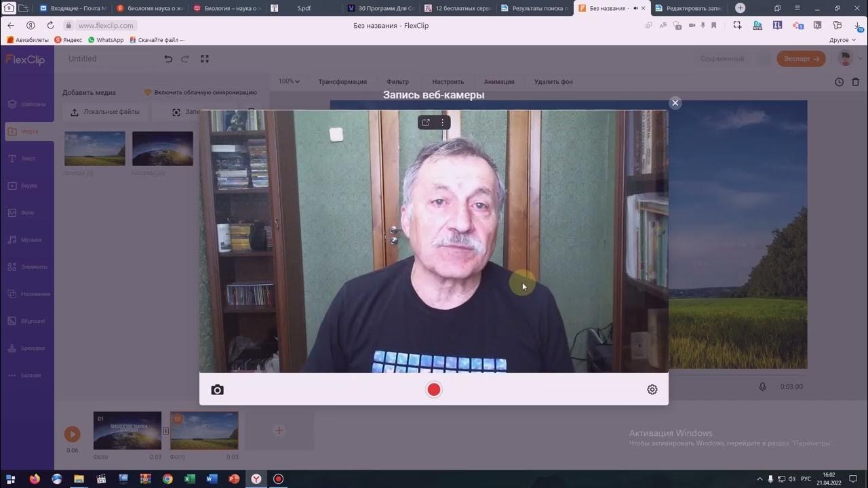Add a new scene with plus button
The height and width of the screenshot is (488, 868).
pos(279,430)
